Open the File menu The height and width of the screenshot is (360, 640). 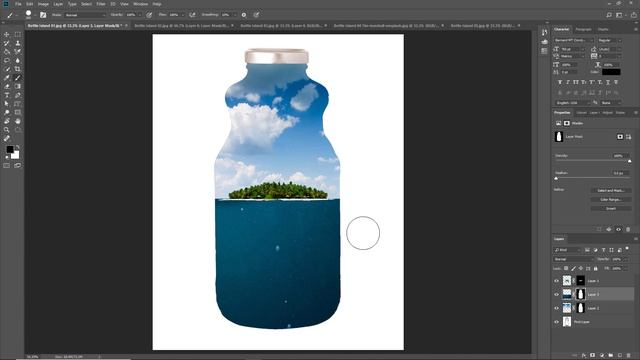coord(18,4)
